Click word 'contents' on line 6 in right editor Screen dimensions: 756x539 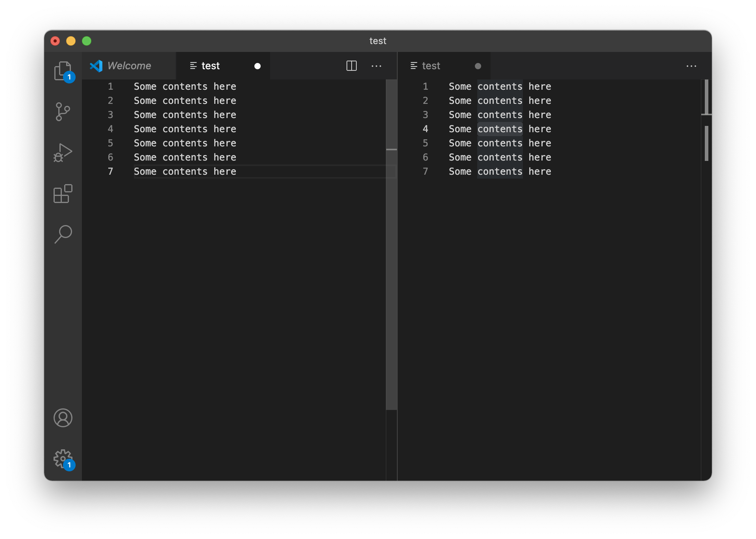pos(500,157)
